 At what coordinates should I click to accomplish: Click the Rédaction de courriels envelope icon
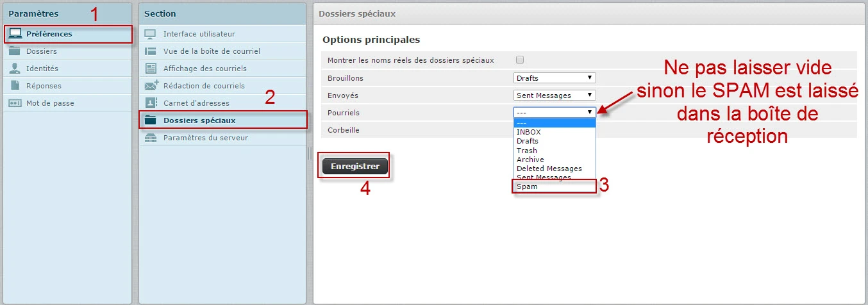(x=151, y=86)
